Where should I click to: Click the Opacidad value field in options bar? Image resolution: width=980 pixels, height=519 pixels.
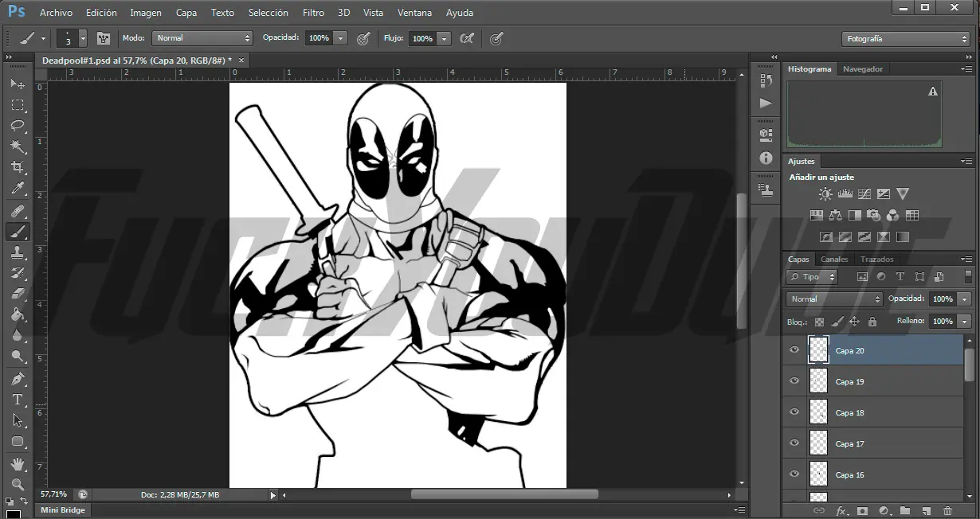[x=319, y=38]
